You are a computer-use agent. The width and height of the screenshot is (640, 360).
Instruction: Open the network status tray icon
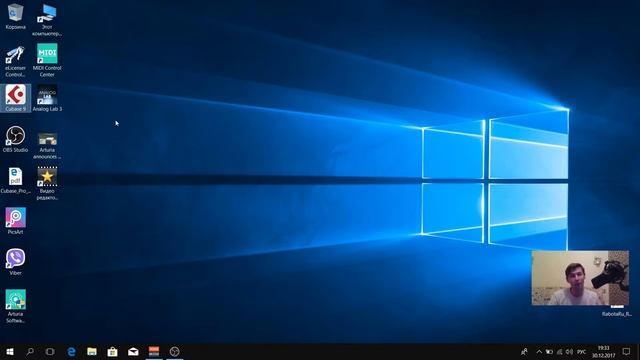[x=559, y=351]
